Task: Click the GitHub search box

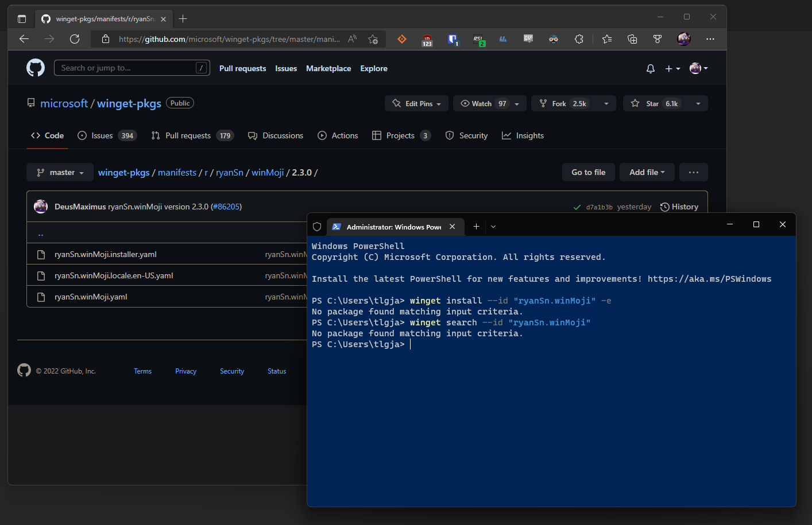Action: [x=132, y=67]
